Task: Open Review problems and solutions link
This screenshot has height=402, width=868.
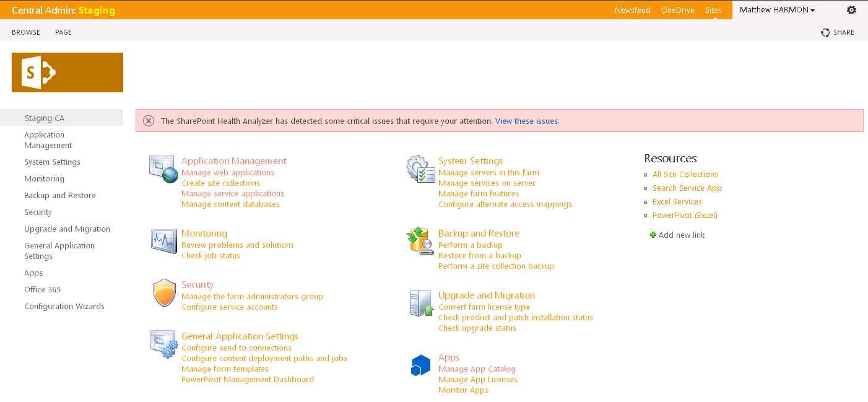Action: pos(238,245)
